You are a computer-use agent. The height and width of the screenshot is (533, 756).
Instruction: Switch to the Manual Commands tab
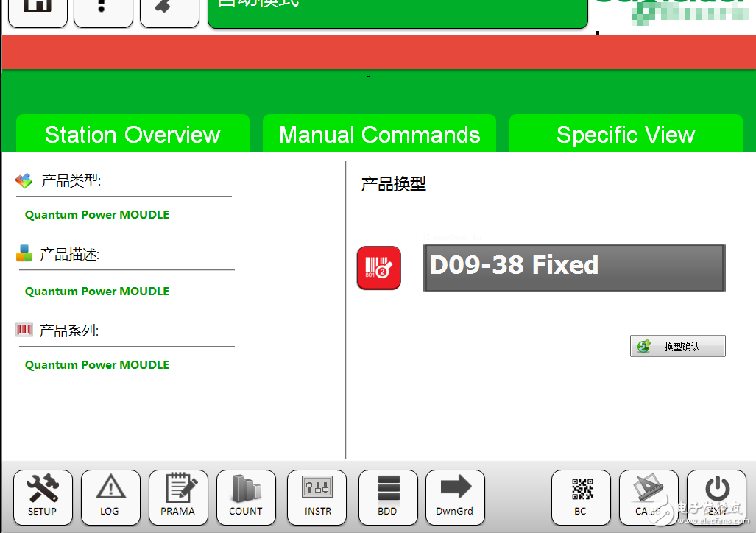pyautogui.click(x=379, y=134)
